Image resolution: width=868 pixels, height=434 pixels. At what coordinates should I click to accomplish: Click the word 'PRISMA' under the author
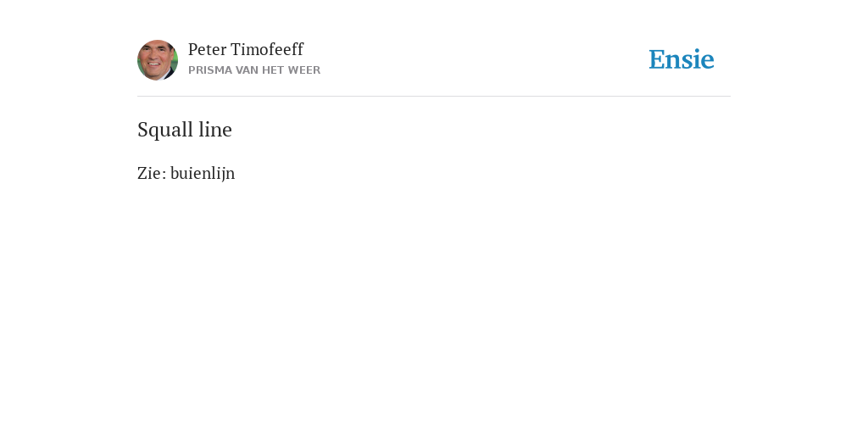(210, 70)
